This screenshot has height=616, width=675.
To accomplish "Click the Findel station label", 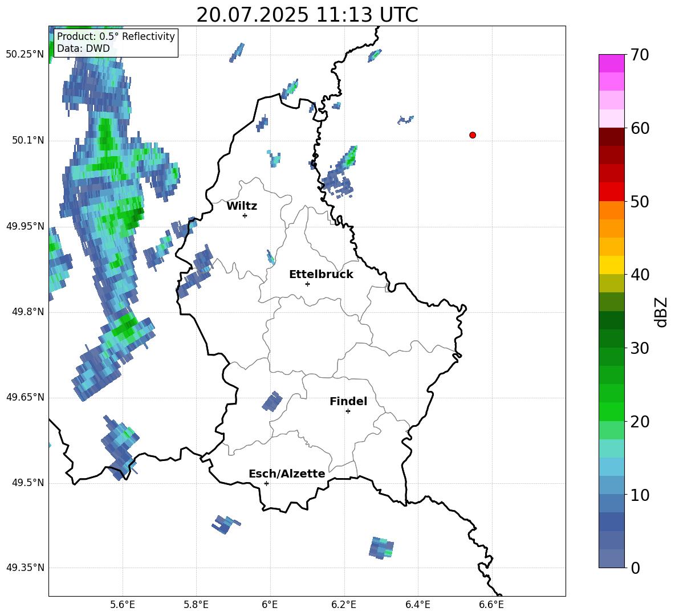I will click(348, 401).
